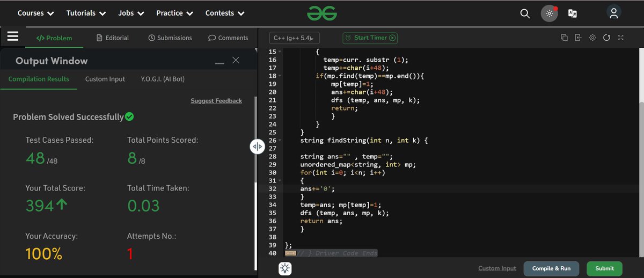Open the Y.O.G.I. (AI Bot) tab
The height and width of the screenshot is (278, 644).
(x=163, y=79)
